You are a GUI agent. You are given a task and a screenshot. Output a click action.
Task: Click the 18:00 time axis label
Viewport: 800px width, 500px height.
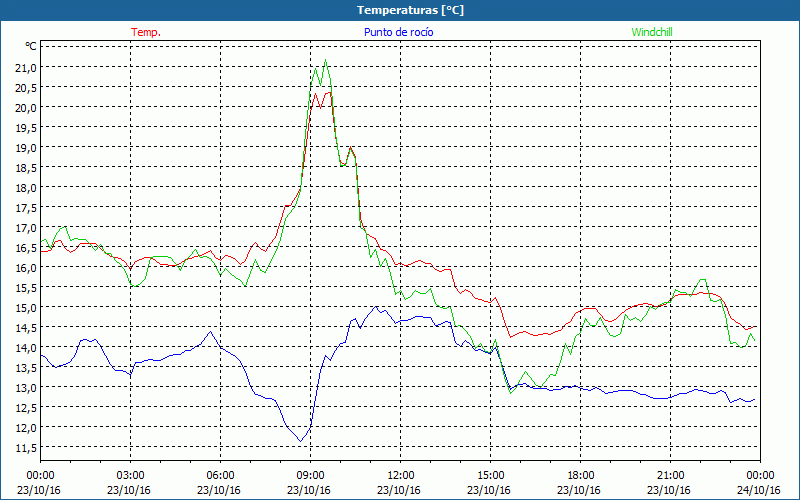click(x=580, y=476)
